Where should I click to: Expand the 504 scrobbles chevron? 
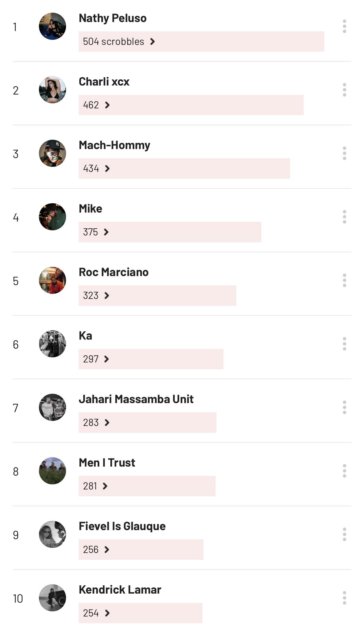pyautogui.click(x=153, y=41)
